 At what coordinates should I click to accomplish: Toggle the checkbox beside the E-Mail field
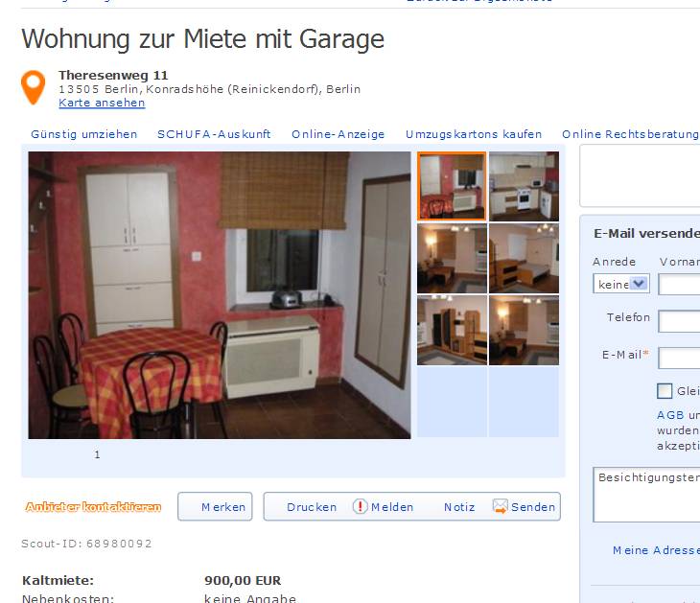pyautogui.click(x=665, y=391)
